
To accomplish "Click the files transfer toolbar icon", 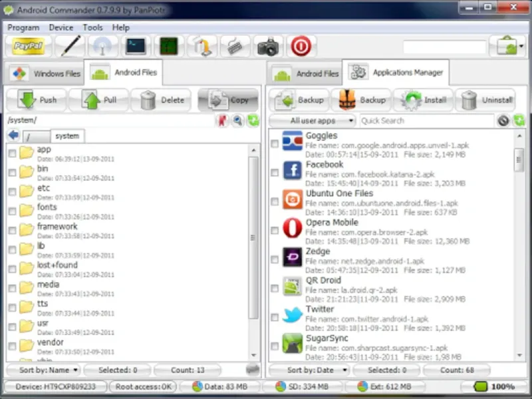I will pyautogui.click(x=202, y=46).
